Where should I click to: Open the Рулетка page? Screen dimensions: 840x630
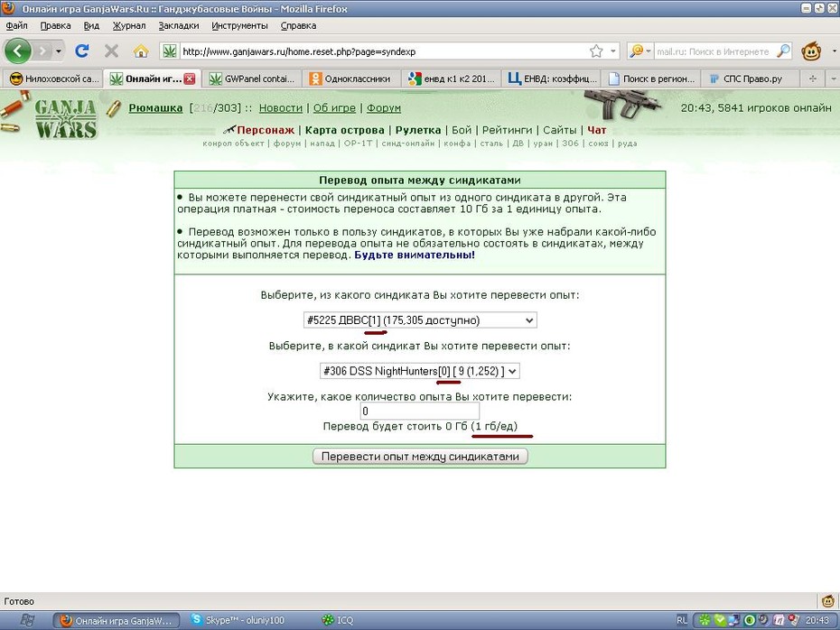[418, 130]
